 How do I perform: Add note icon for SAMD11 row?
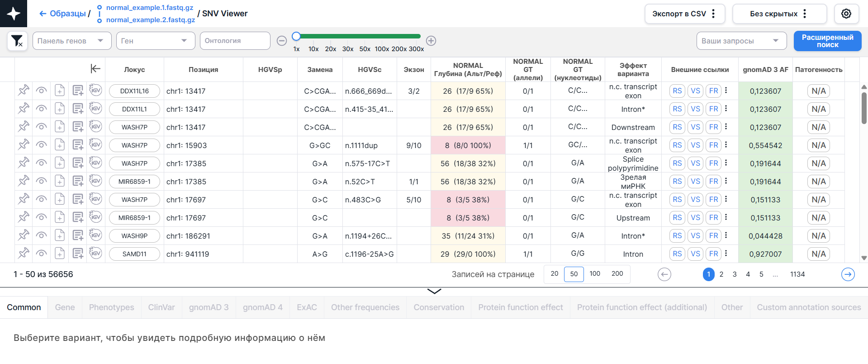tap(78, 254)
